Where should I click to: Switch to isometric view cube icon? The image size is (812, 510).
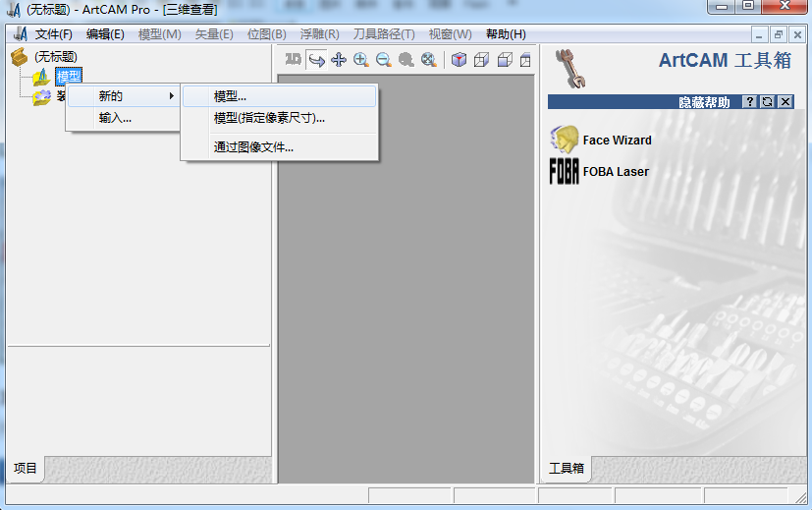click(x=459, y=60)
